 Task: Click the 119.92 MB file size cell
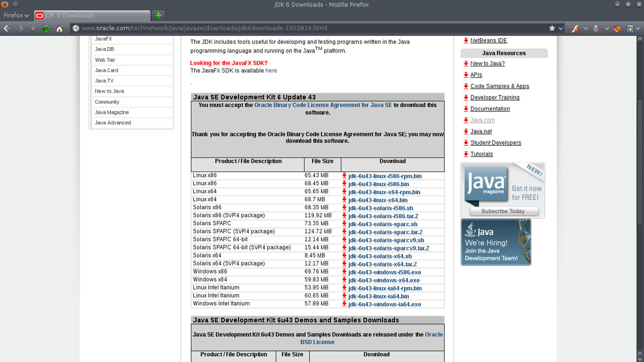318,216
